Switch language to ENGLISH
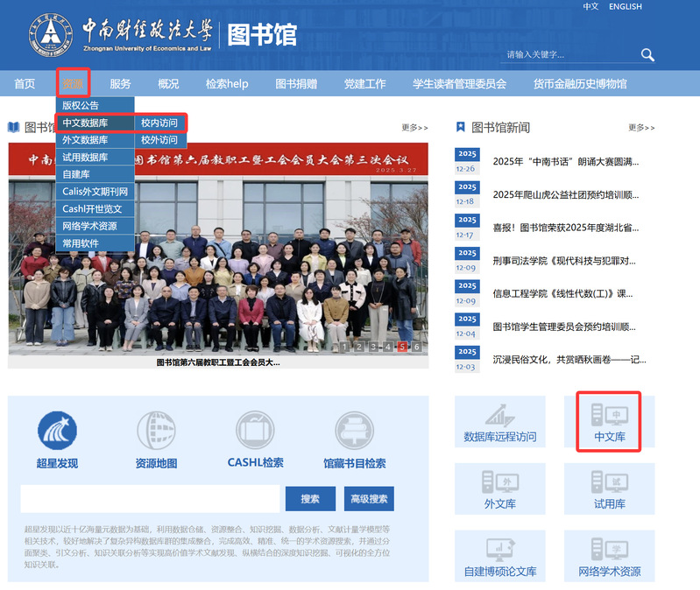The height and width of the screenshot is (590, 700). (625, 7)
